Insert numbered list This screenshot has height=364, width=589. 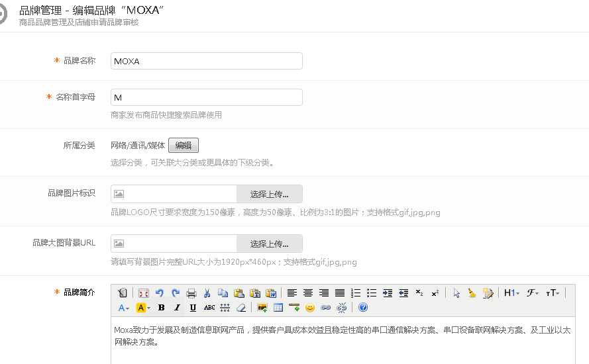pos(356,293)
